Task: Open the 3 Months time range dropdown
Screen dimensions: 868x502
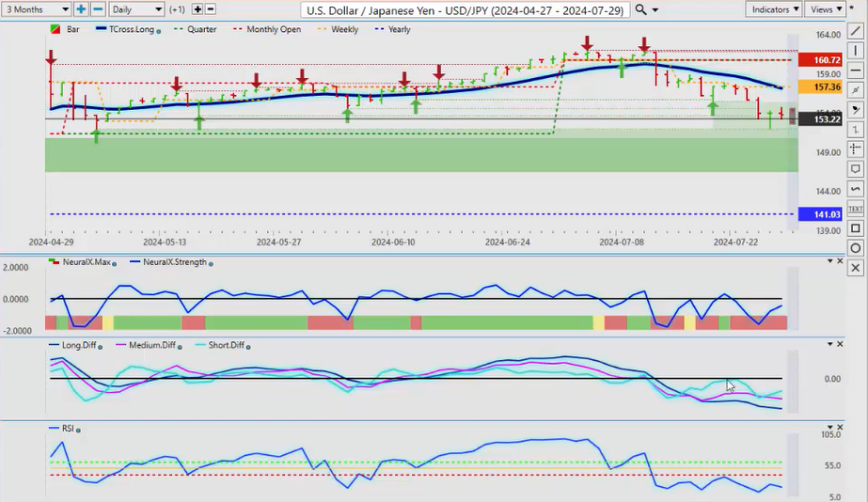Action: coord(37,9)
